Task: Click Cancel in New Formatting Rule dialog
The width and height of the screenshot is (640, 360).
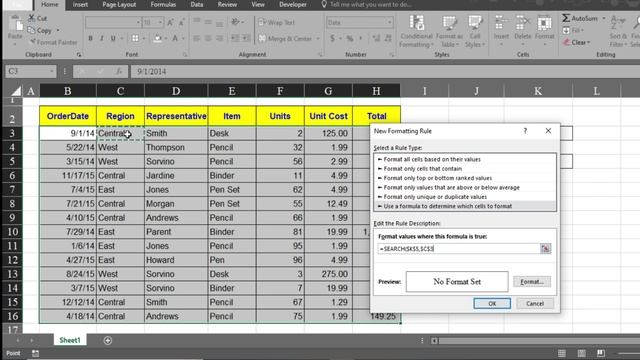Action: click(535, 303)
